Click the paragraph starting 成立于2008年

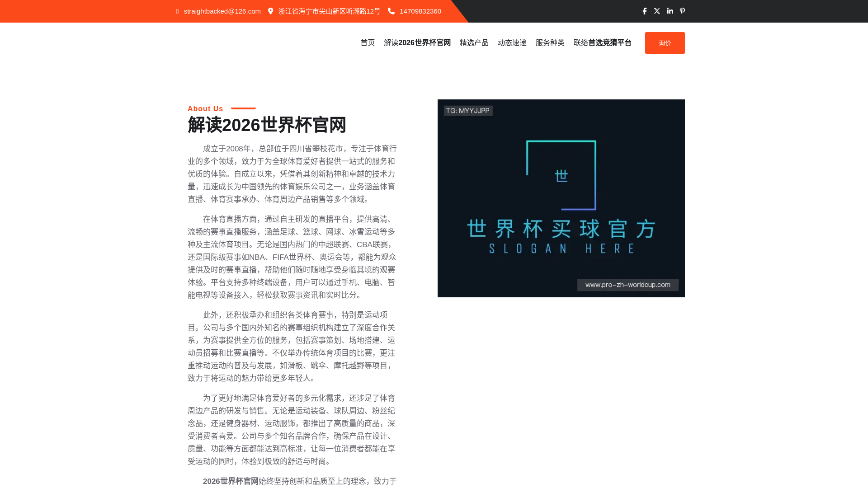[x=292, y=174]
